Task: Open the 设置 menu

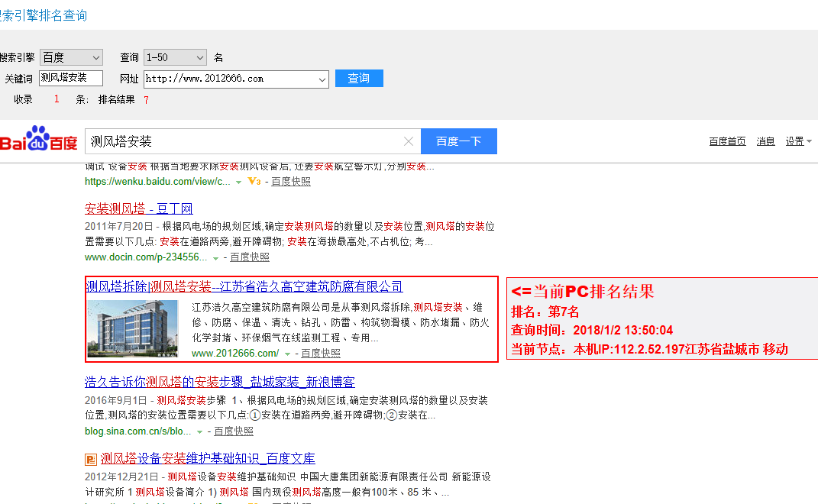Action: point(798,141)
